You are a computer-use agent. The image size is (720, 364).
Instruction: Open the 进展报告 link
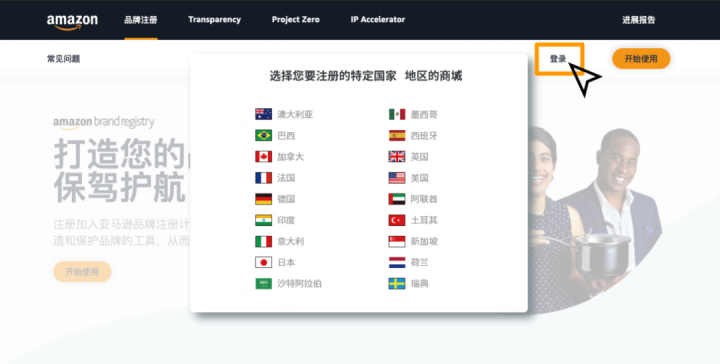[639, 20]
